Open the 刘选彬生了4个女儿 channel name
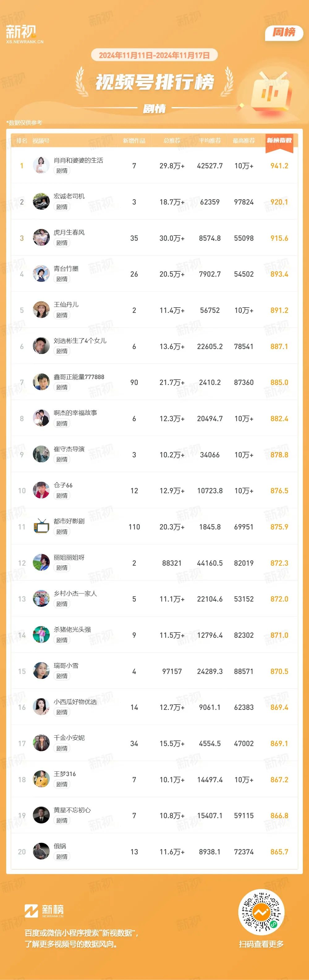This screenshot has width=309, height=980. [80, 340]
